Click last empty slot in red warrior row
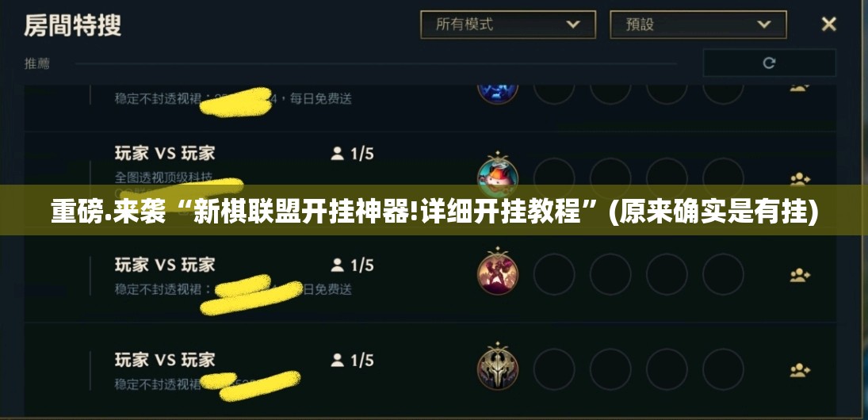 (x=724, y=274)
